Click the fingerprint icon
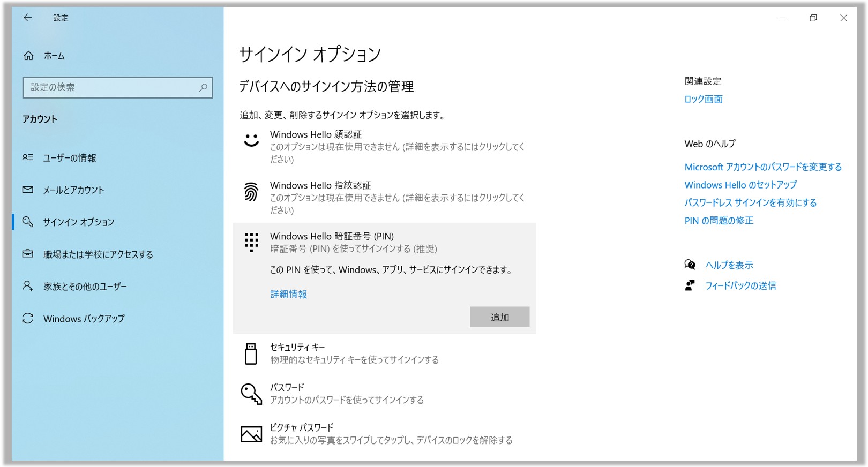868x467 pixels. tap(251, 192)
